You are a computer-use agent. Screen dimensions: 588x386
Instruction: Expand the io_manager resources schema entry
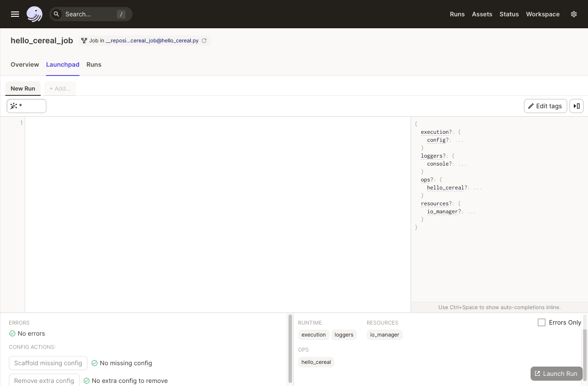click(442, 212)
